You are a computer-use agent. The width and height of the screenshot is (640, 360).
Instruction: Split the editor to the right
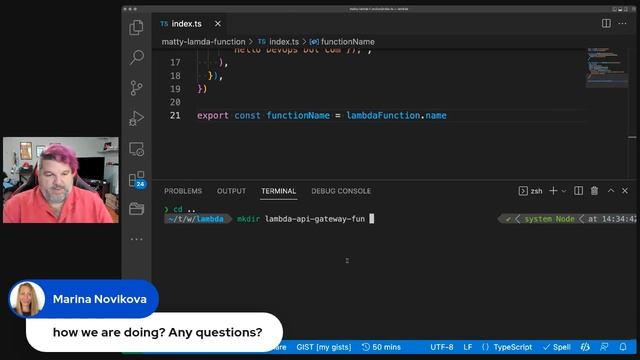coord(606,23)
